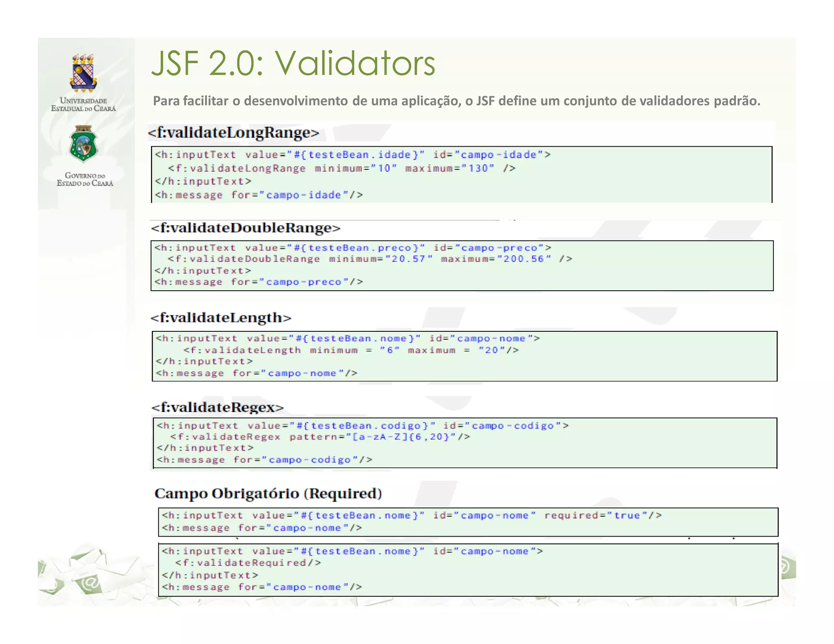834x644 pixels.
Task: Click the inputText line with required="true"
Action: [412, 515]
